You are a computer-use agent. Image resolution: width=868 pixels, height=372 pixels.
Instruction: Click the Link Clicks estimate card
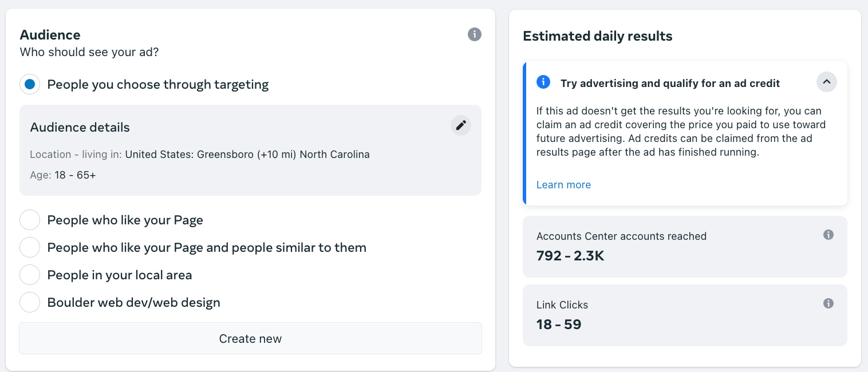coord(684,315)
